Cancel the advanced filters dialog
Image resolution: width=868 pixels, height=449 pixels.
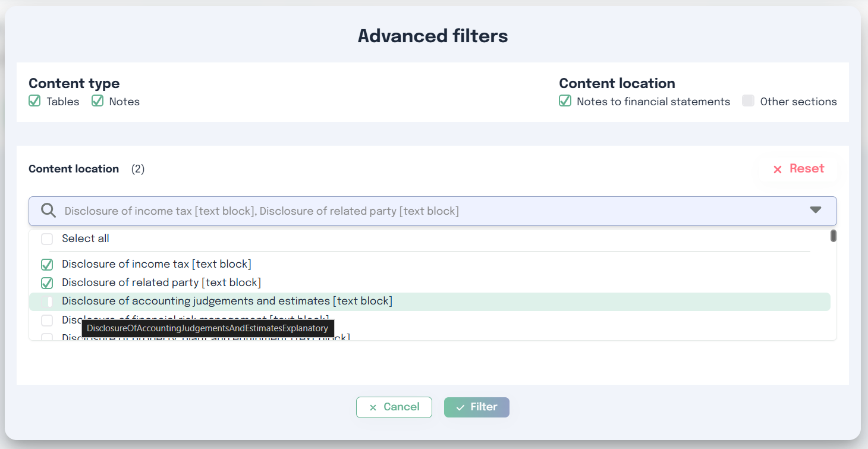click(x=394, y=407)
